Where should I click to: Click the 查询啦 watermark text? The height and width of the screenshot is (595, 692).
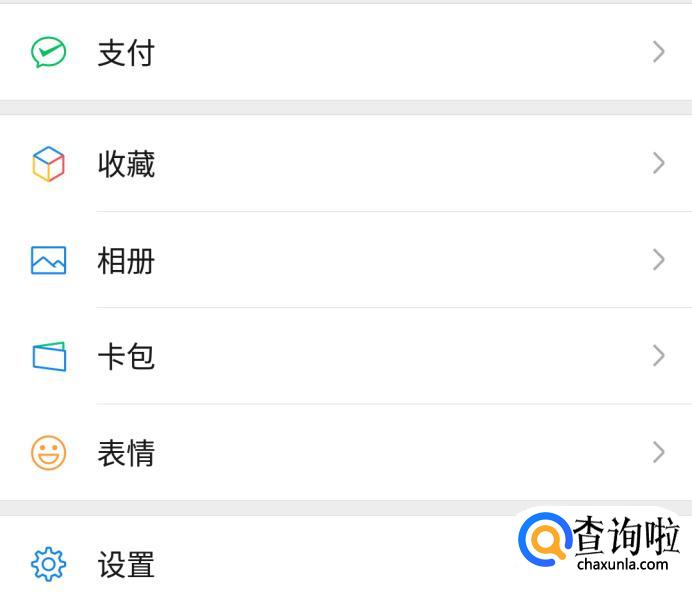pyautogui.click(x=626, y=535)
